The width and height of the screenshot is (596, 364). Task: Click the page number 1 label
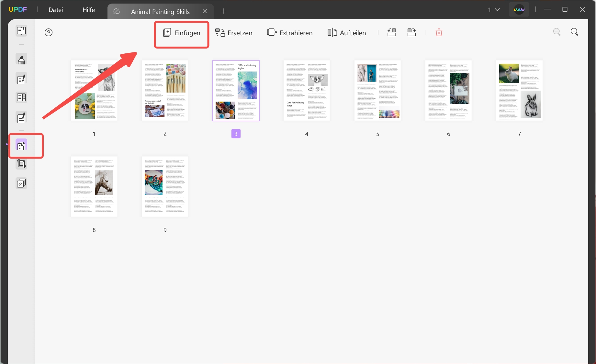pos(94,134)
